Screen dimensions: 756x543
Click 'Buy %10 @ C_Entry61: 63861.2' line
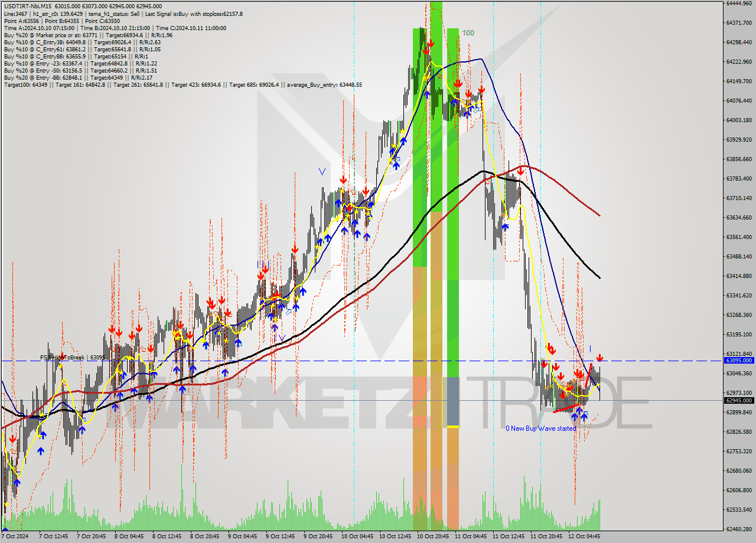pyautogui.click(x=82, y=49)
